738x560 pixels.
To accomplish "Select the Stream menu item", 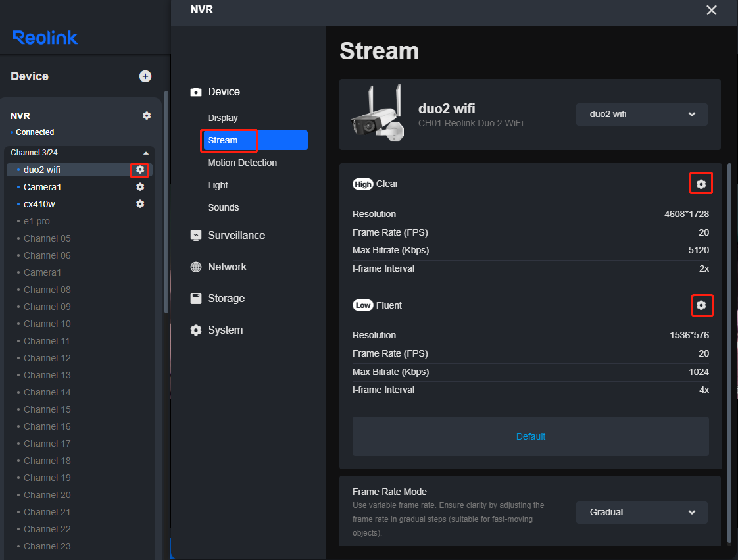I will [255, 140].
